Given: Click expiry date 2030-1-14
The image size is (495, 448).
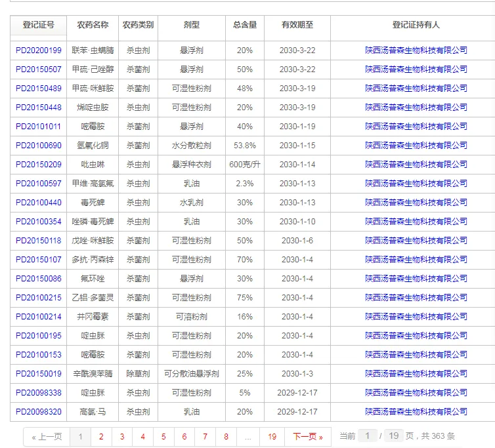Looking at the screenshot, I should tap(297, 165).
